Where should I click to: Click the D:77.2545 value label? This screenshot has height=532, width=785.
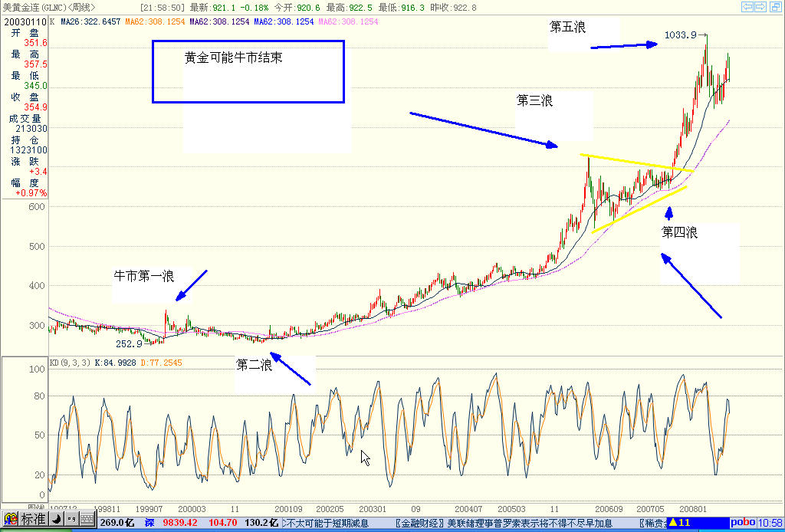pyautogui.click(x=161, y=363)
